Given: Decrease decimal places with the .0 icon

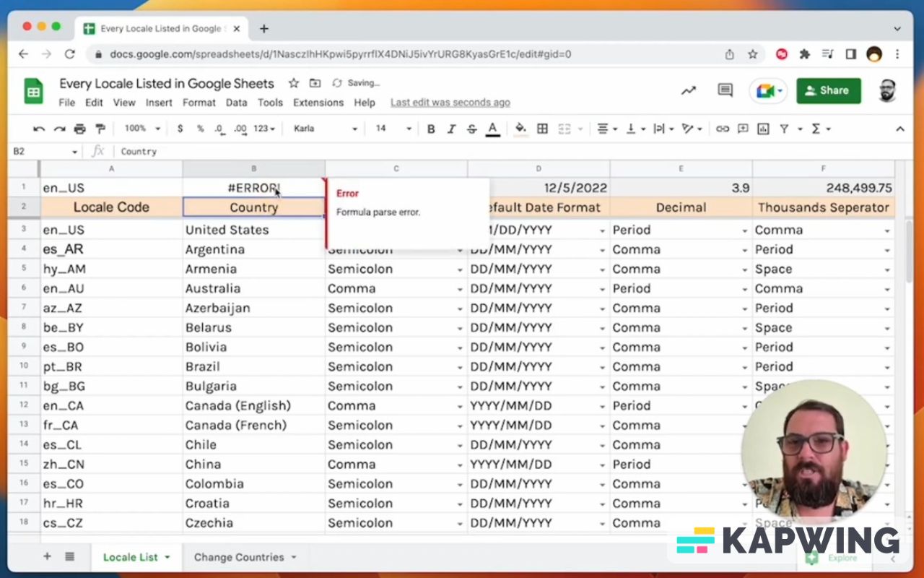Looking at the screenshot, I should pyautogui.click(x=219, y=129).
